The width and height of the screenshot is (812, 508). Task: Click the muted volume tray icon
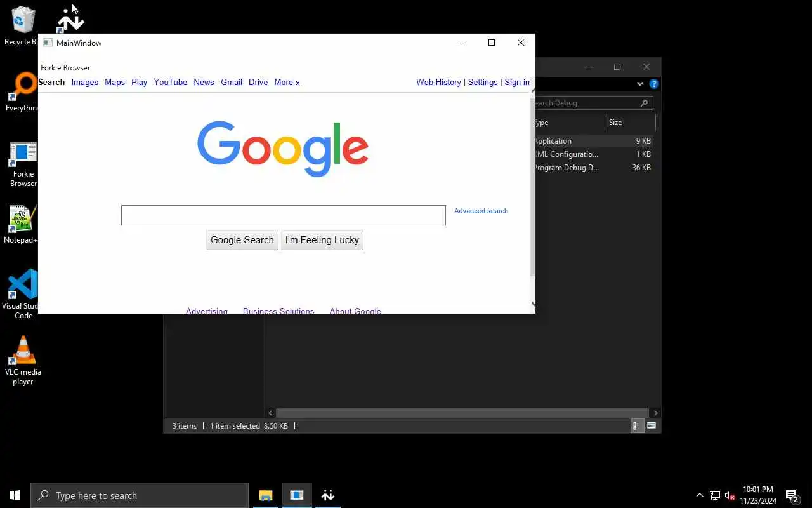coord(730,495)
